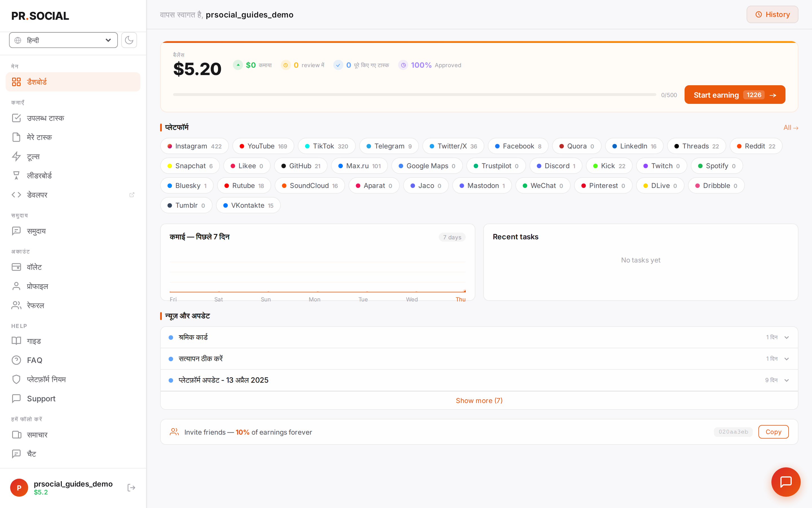
Task: Click the PR.SOCIAL logo
Action: click(40, 16)
